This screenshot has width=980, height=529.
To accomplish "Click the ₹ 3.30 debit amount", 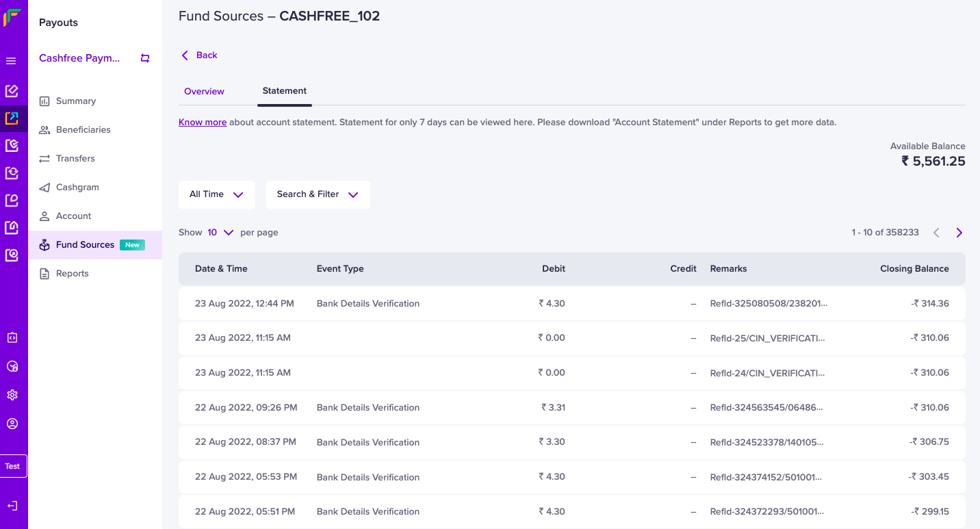I will coord(552,442).
